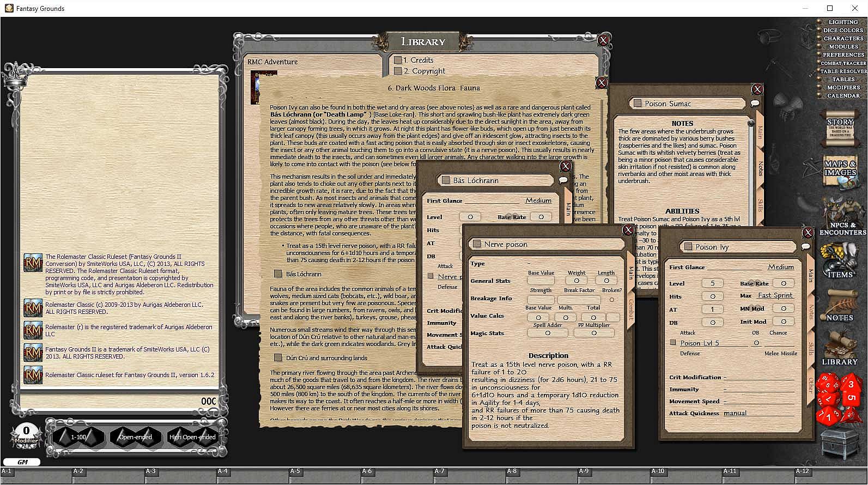Click hotkey slot A-6

pyautogui.click(x=397, y=475)
